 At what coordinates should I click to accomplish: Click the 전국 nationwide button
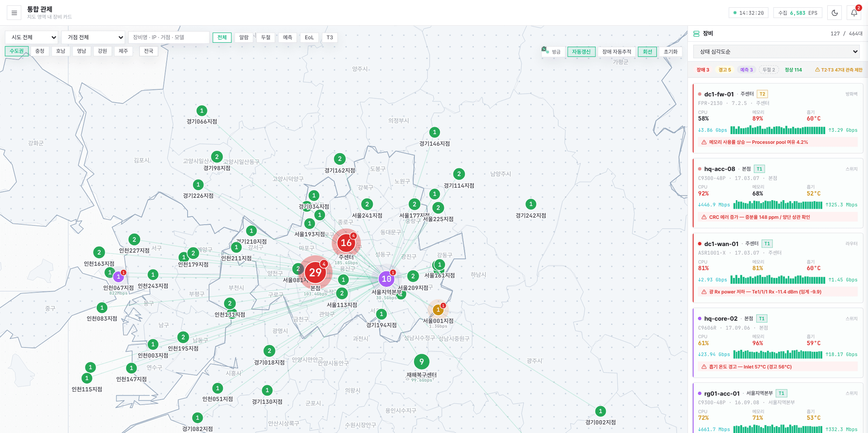pos(149,51)
